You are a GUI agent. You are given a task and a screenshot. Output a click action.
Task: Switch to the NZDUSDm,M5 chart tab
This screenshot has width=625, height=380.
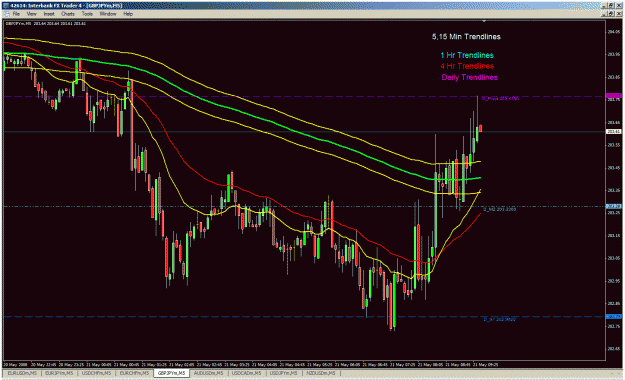pos(321,373)
